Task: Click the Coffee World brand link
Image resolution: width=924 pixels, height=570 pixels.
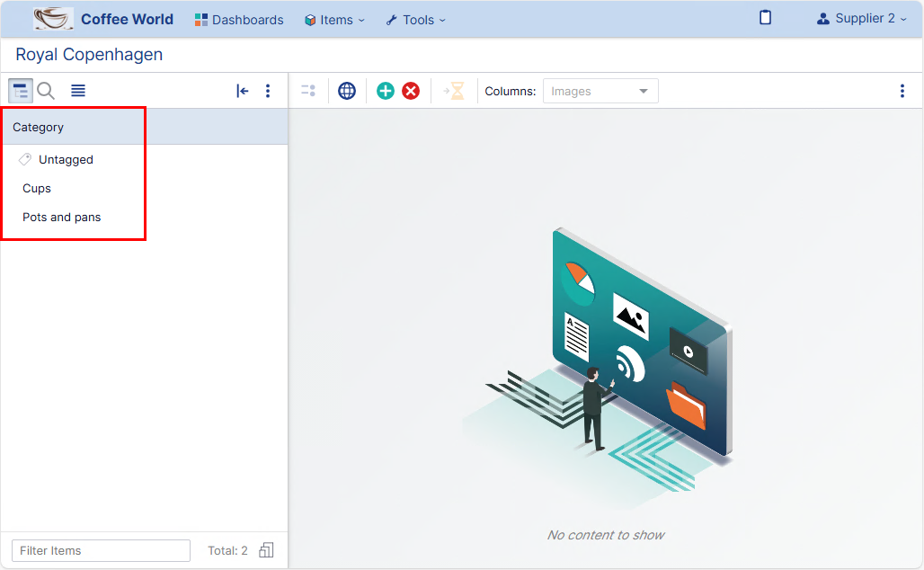Action: click(127, 20)
